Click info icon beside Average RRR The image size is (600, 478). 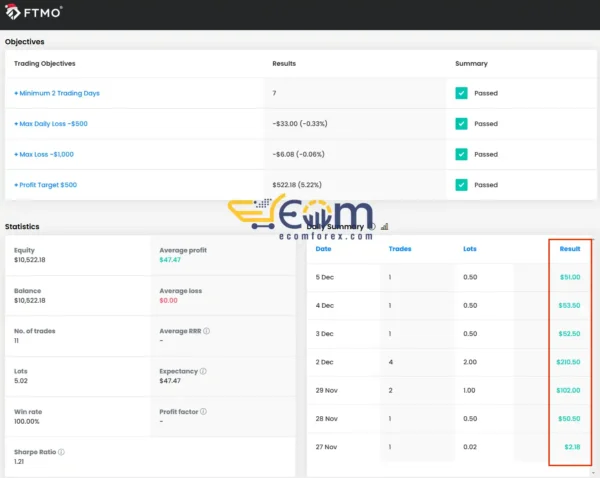pos(206,331)
